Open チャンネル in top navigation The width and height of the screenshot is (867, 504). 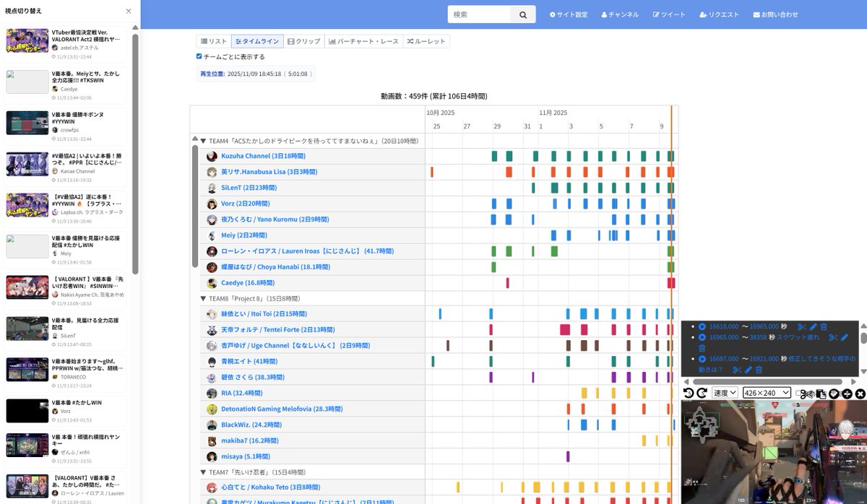620,14
